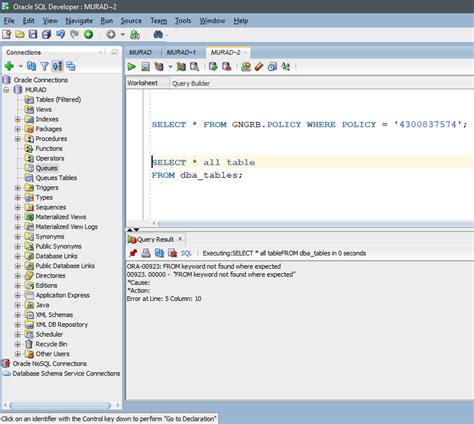Expand the Indexes tree node

(18, 119)
